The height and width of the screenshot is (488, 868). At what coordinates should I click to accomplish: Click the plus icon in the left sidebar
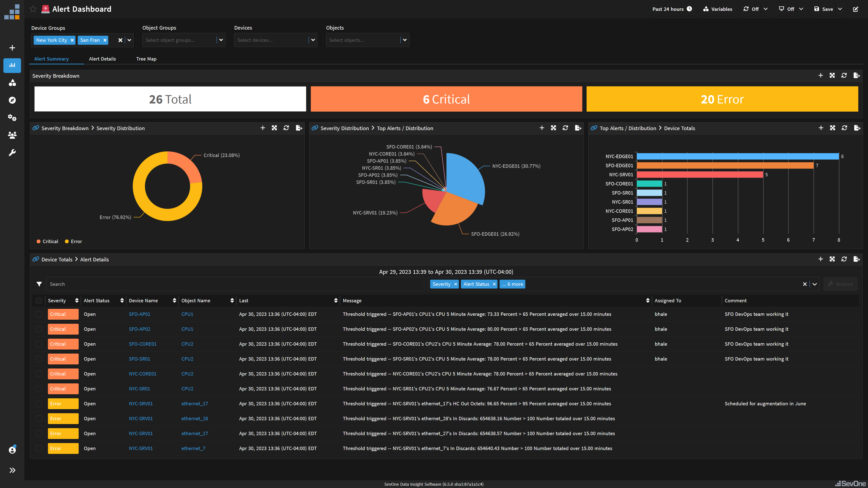coord(12,48)
